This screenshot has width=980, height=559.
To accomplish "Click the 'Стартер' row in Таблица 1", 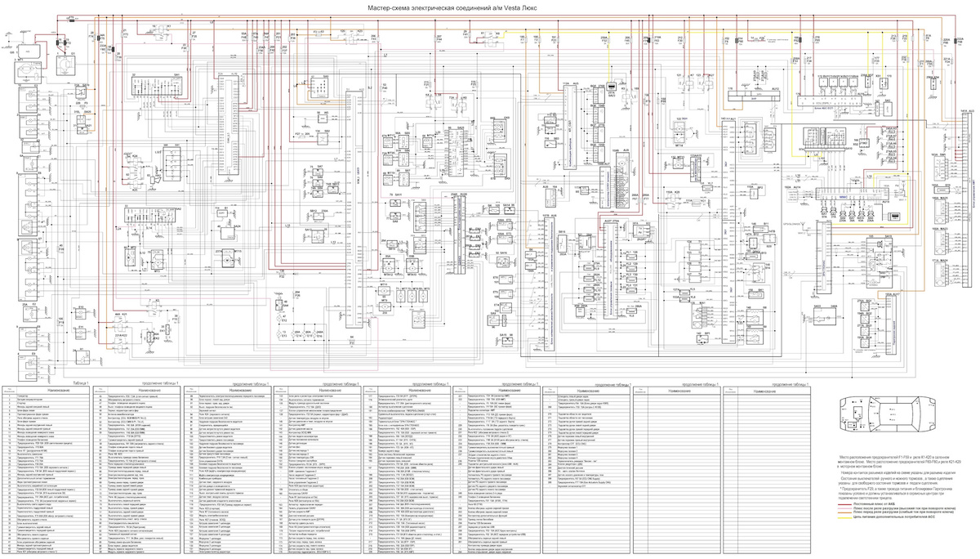I will (46, 403).
